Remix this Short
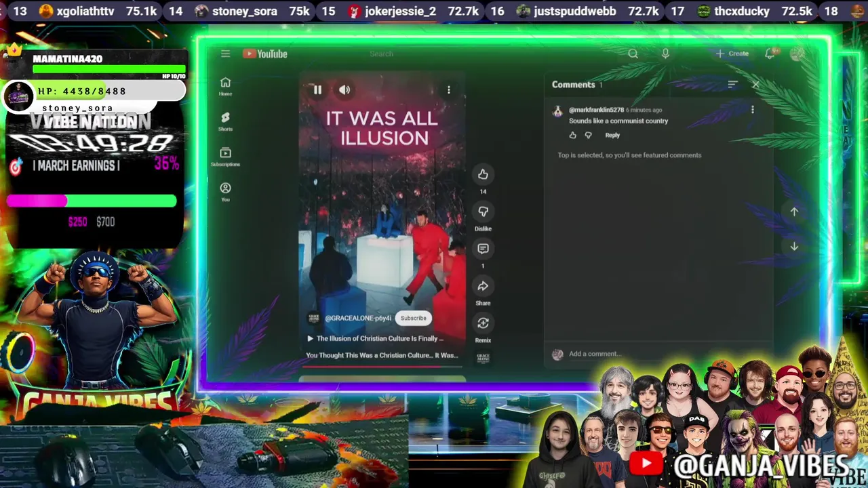This screenshot has height=488, width=868. tap(483, 323)
